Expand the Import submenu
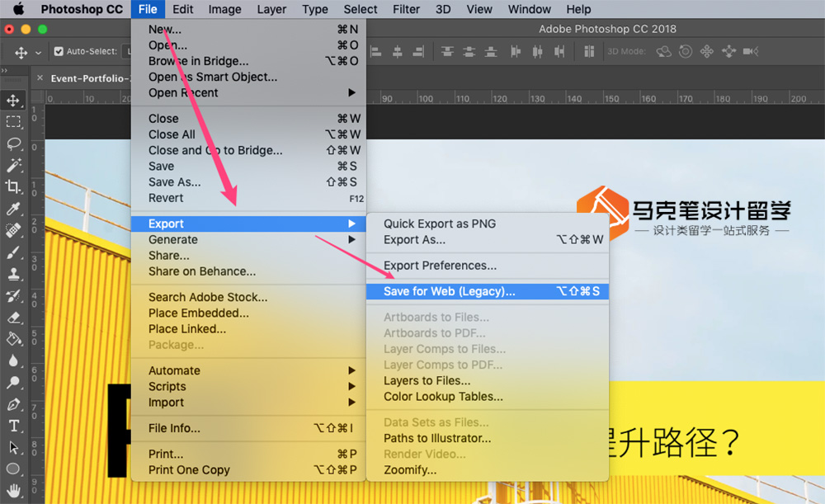 [351, 402]
